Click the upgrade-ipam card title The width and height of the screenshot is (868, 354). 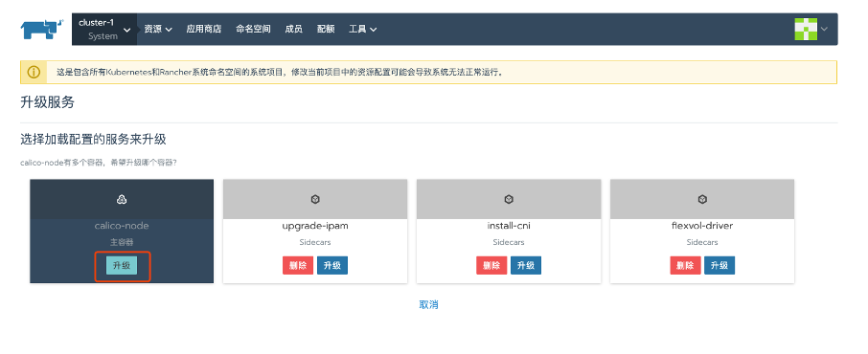(315, 226)
